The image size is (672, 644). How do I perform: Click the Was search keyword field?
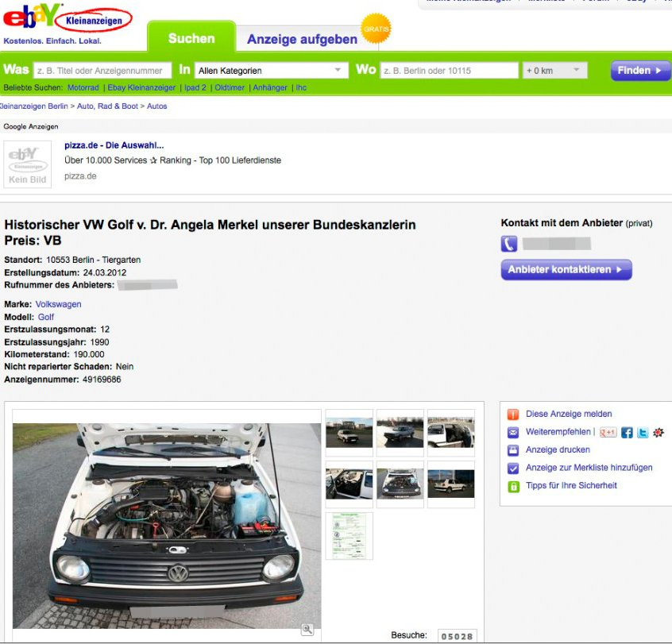[x=102, y=71]
